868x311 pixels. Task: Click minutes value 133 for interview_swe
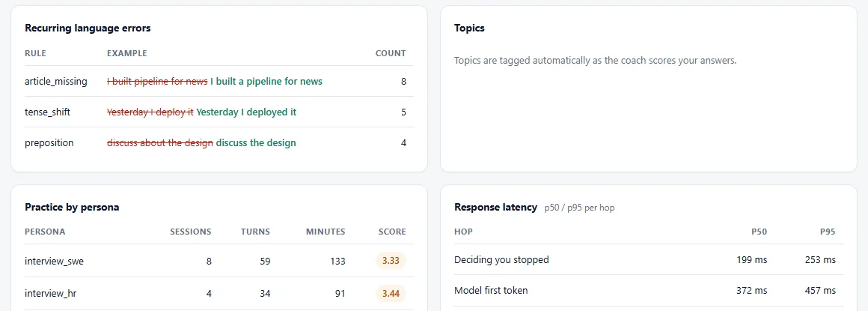(x=337, y=261)
